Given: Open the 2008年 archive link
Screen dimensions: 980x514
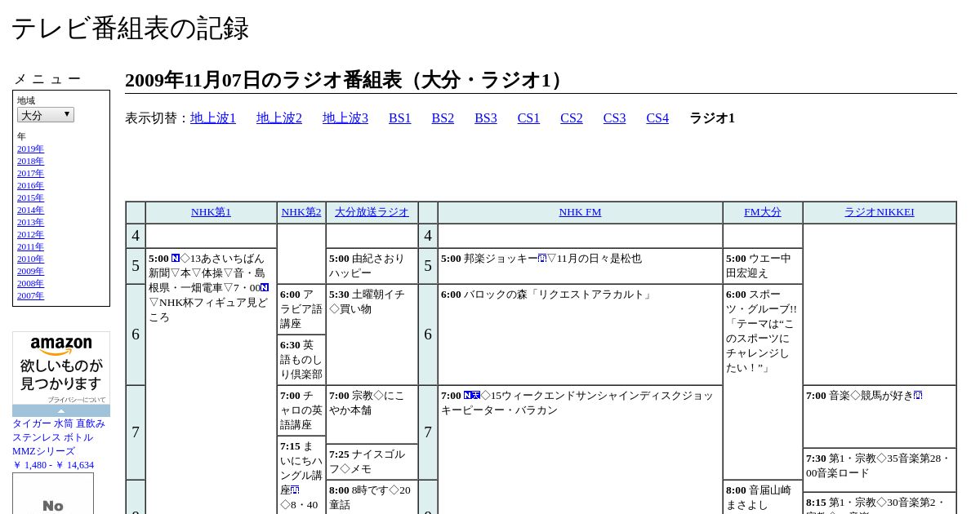Looking at the screenshot, I should tap(30, 283).
